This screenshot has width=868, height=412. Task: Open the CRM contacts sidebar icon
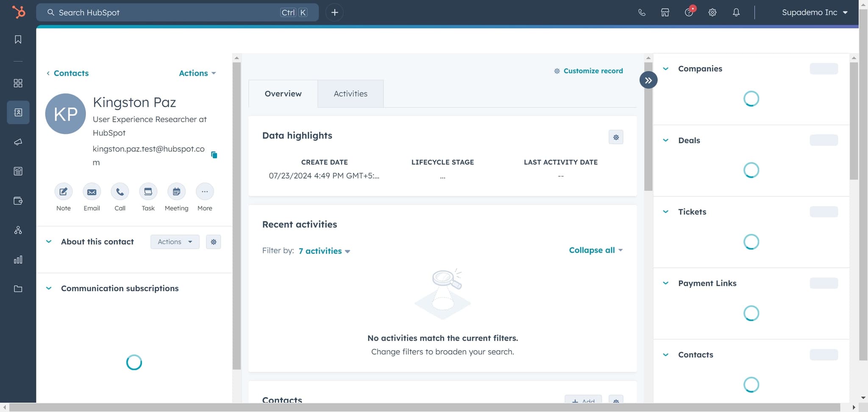tap(18, 112)
